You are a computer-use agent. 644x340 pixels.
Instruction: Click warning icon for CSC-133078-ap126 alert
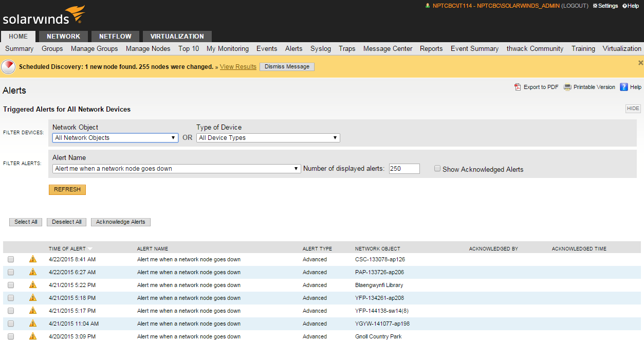(33, 259)
